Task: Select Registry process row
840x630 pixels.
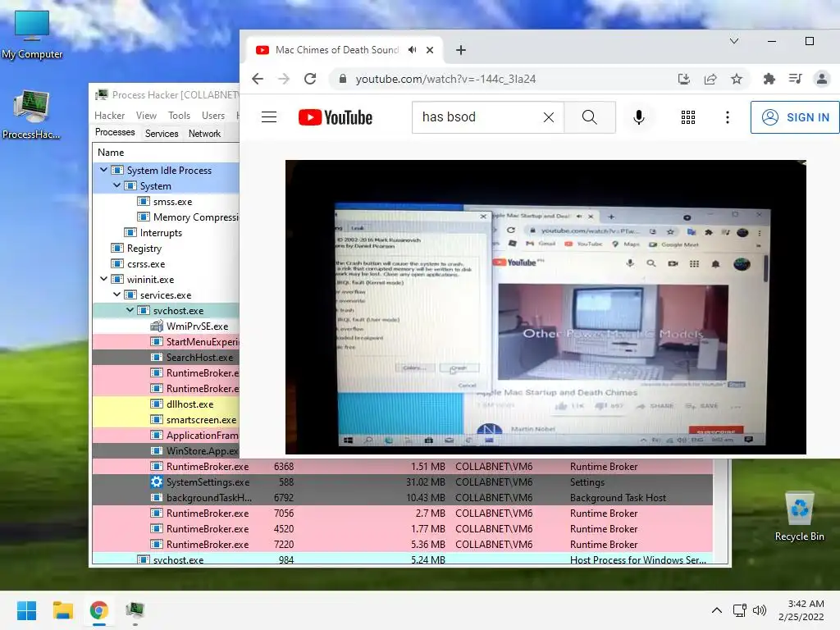Action: (166, 248)
